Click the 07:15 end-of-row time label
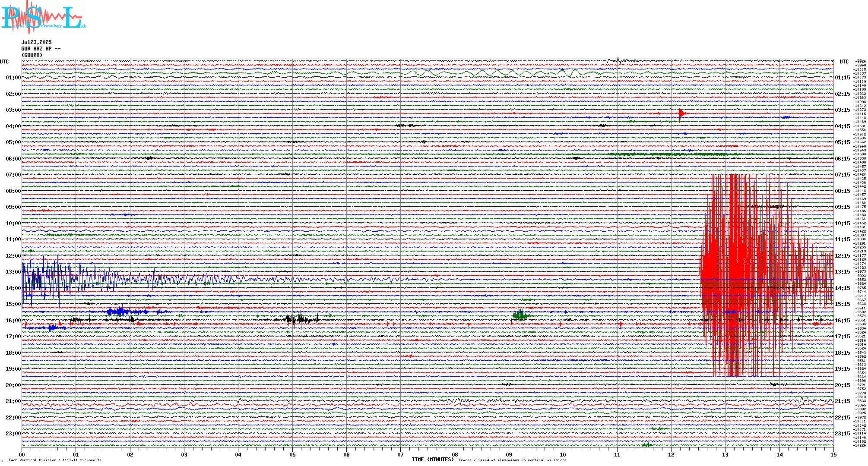The height and width of the screenshot is (466, 868). click(x=843, y=175)
